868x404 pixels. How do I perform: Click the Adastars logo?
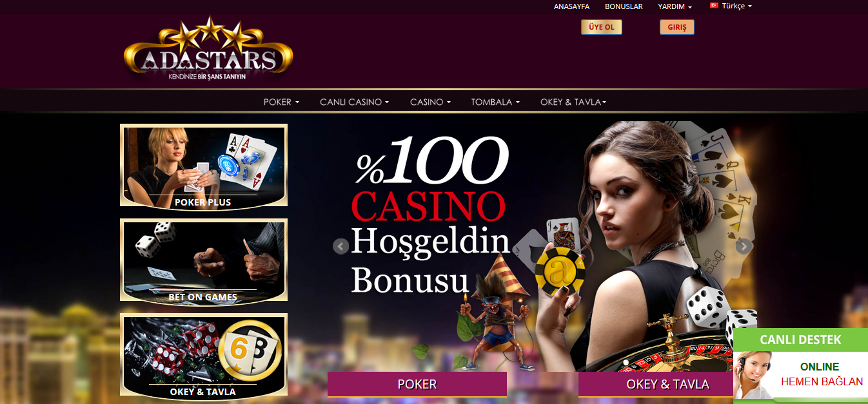208,50
